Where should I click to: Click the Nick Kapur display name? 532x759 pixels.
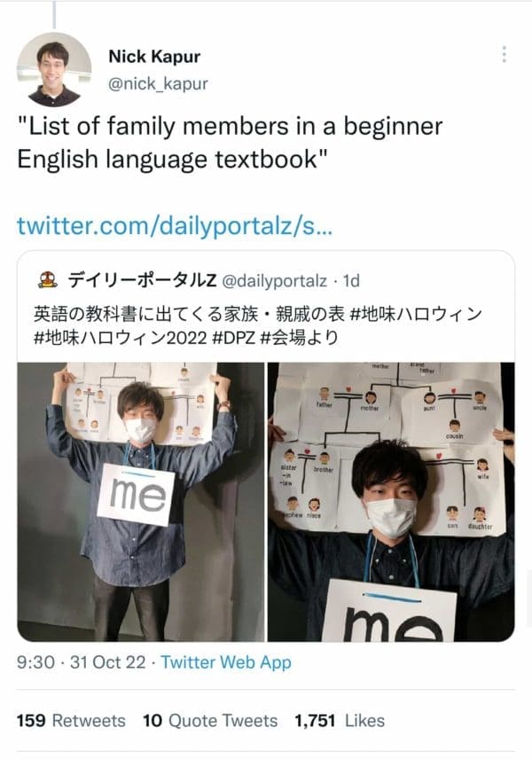[154, 57]
